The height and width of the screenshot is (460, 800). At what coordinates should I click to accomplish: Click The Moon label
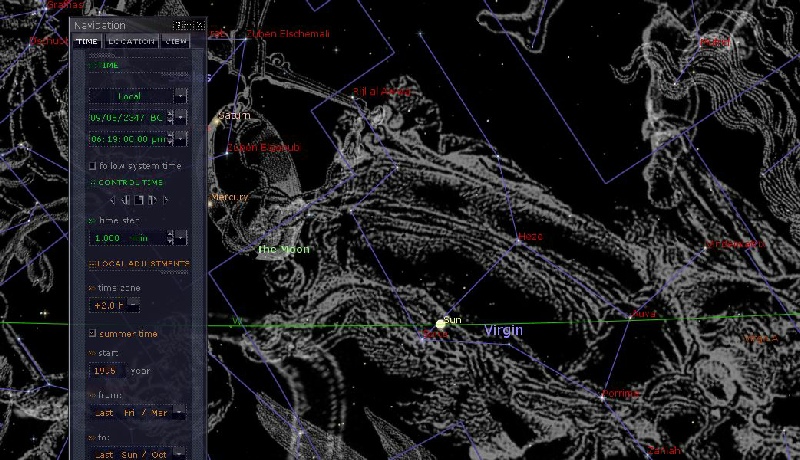point(284,249)
